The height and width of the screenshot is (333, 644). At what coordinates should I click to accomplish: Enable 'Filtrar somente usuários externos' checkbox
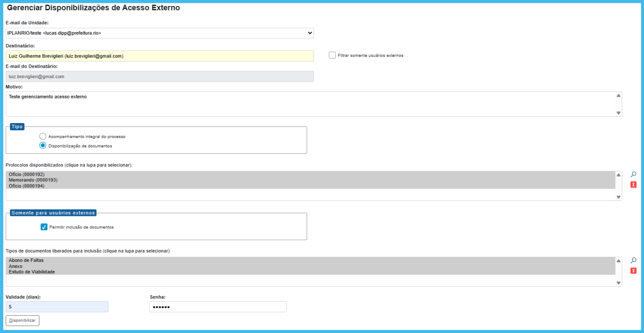(x=332, y=55)
